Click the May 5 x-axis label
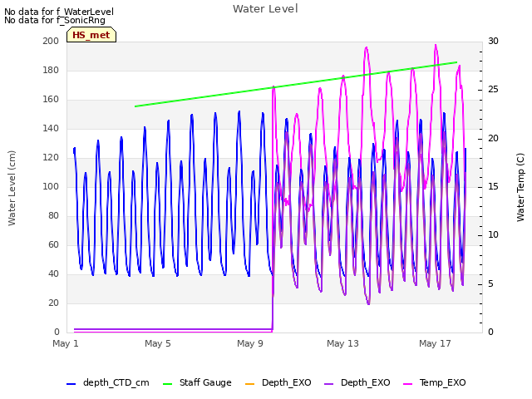 pyautogui.click(x=158, y=343)
